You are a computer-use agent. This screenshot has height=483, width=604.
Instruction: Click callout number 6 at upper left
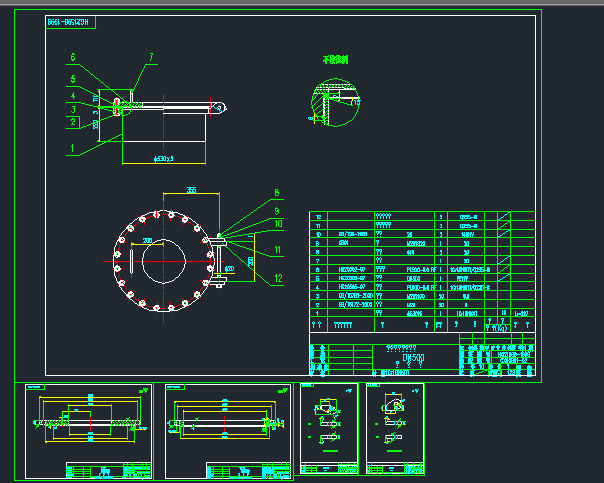click(x=73, y=57)
